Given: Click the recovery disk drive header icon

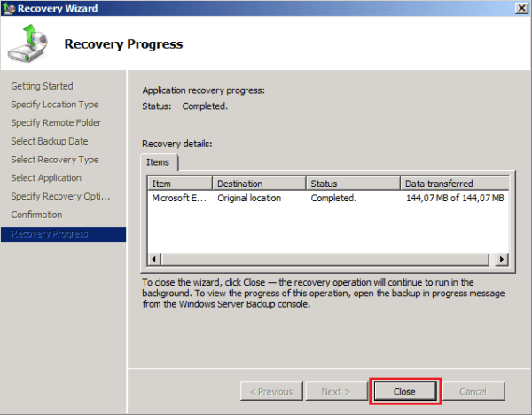Looking at the screenshot, I should (27, 43).
